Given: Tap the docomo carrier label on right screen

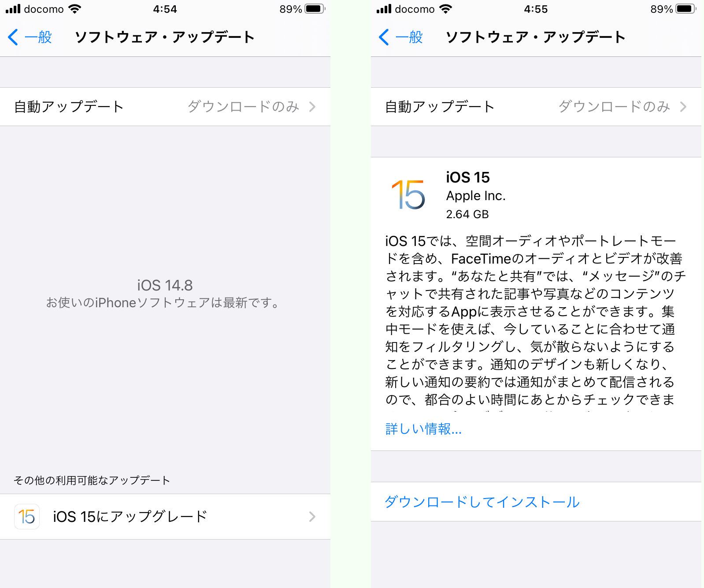Looking at the screenshot, I should [415, 9].
